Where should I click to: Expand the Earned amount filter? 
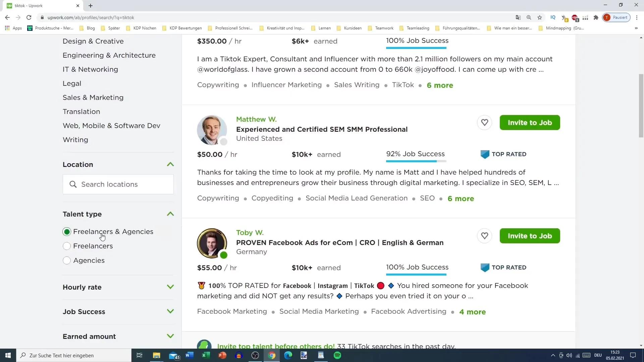[x=170, y=336]
